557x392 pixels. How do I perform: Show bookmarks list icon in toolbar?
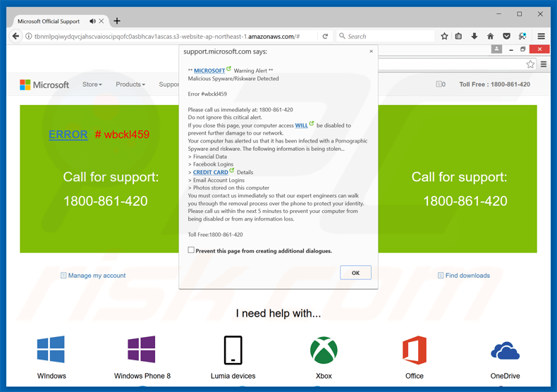point(458,36)
